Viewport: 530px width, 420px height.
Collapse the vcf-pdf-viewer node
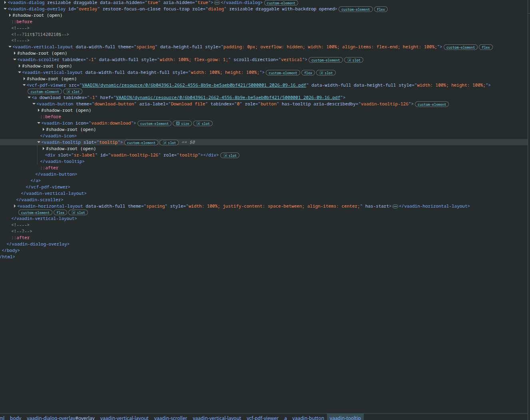[x=24, y=85]
